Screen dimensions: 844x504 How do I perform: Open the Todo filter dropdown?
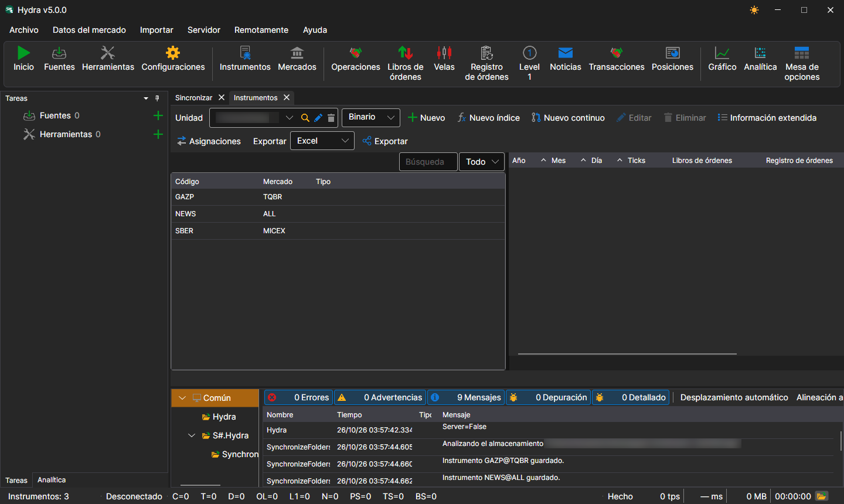click(482, 162)
